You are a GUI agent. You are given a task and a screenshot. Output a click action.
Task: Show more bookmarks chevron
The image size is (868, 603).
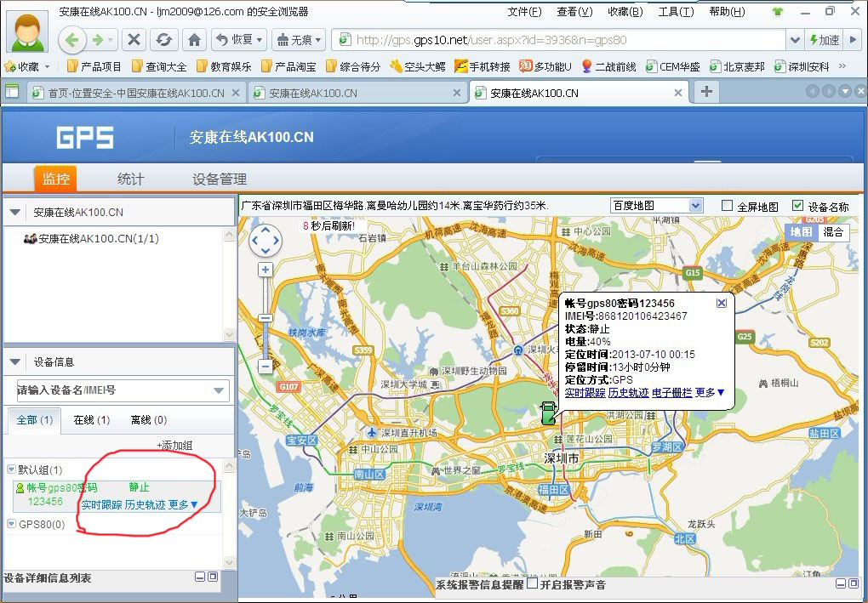click(x=842, y=66)
